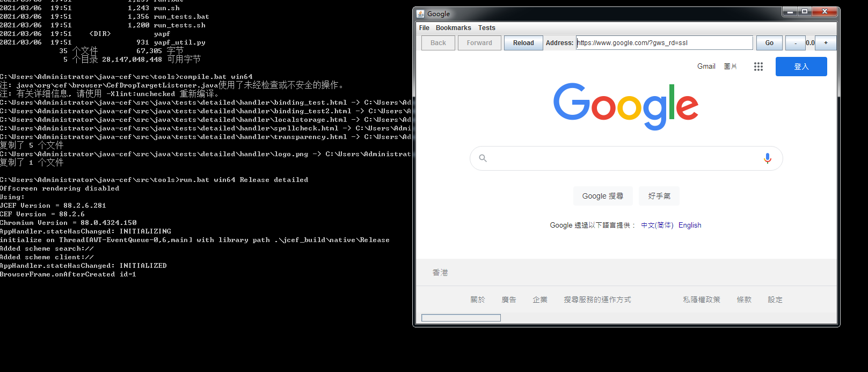The image size is (868, 372).
Task: Click the zoom out minus button
Action: (x=795, y=43)
